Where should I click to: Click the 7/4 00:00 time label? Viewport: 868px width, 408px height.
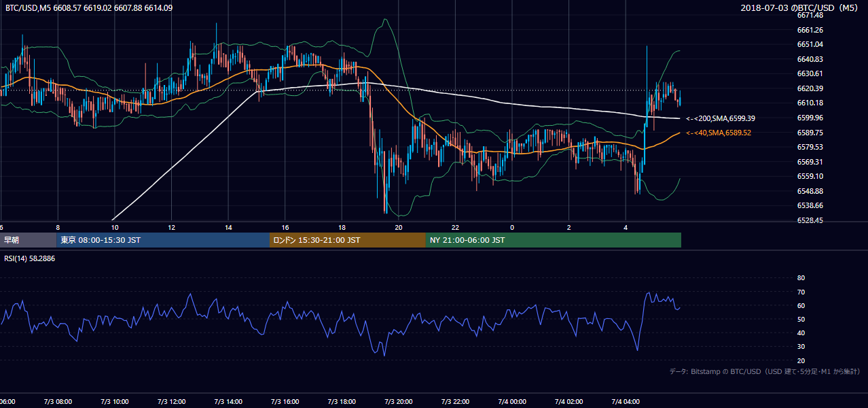(x=512, y=402)
